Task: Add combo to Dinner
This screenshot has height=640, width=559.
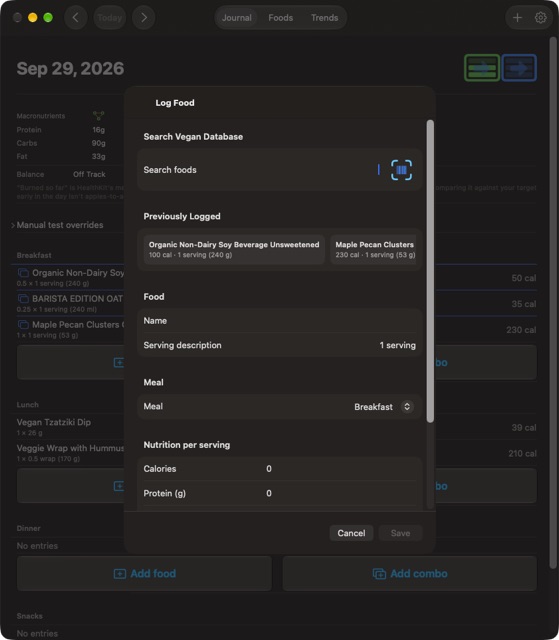Action: coord(410,573)
